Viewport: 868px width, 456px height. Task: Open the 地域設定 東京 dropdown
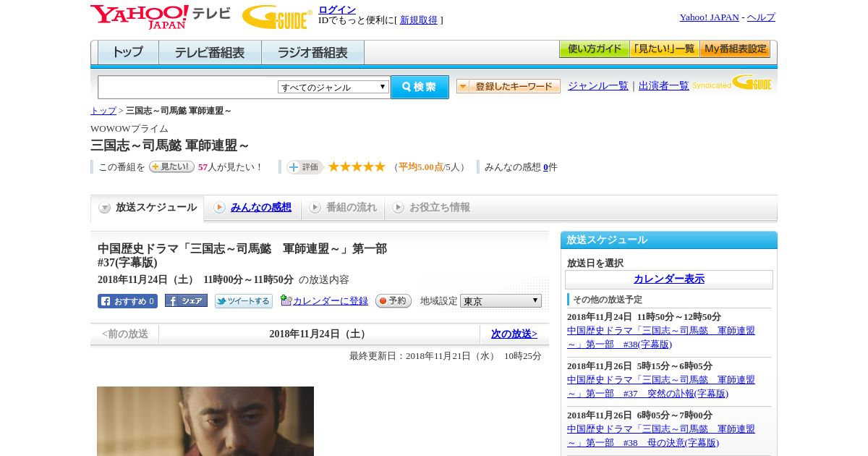point(501,300)
